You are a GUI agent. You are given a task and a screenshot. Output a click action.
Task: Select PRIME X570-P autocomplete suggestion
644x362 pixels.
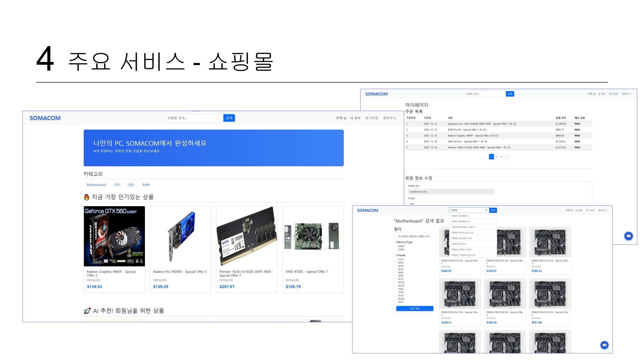click(x=459, y=244)
